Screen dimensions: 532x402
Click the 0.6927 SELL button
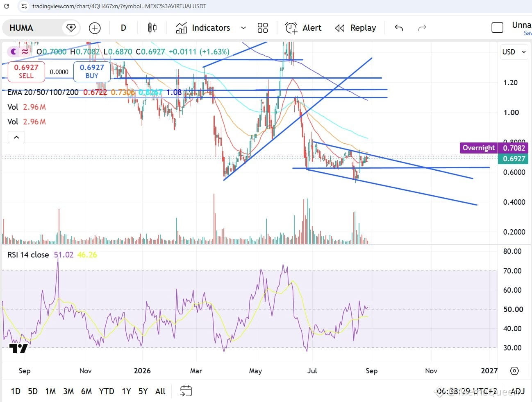pyautogui.click(x=26, y=71)
